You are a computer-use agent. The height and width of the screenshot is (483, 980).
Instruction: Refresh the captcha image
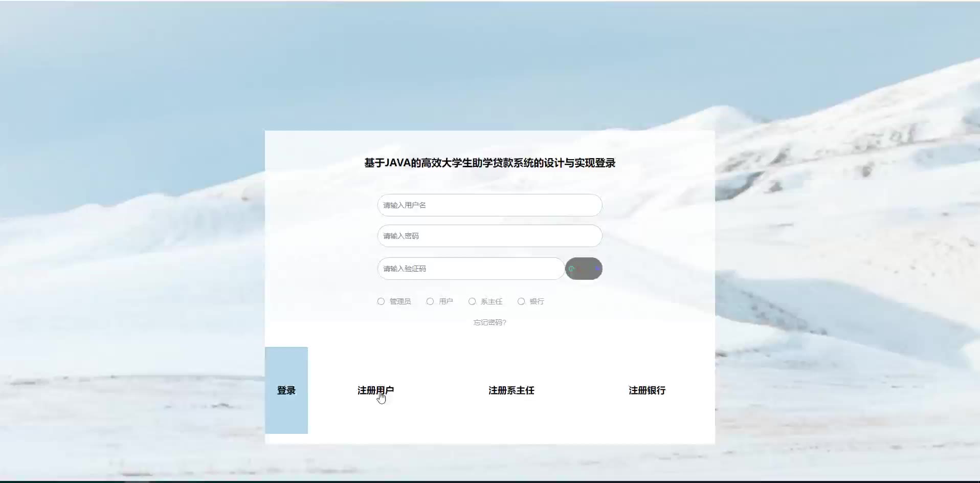coord(584,269)
